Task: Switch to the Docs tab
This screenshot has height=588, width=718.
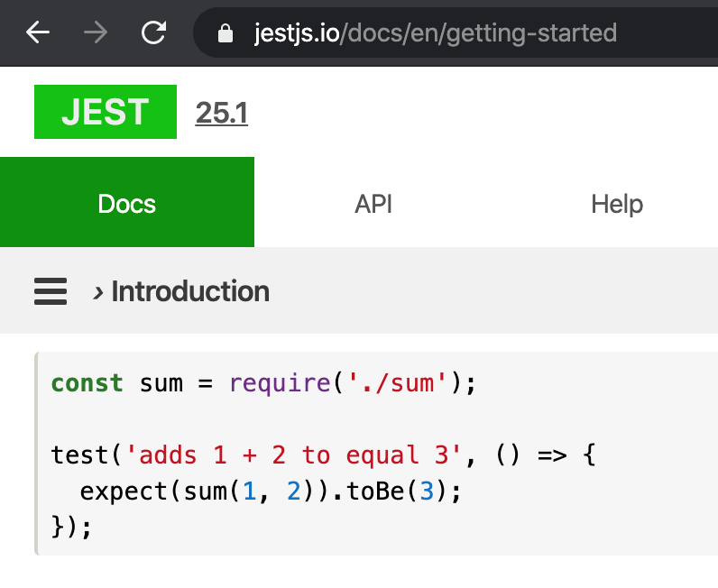Action: pyautogui.click(x=127, y=202)
